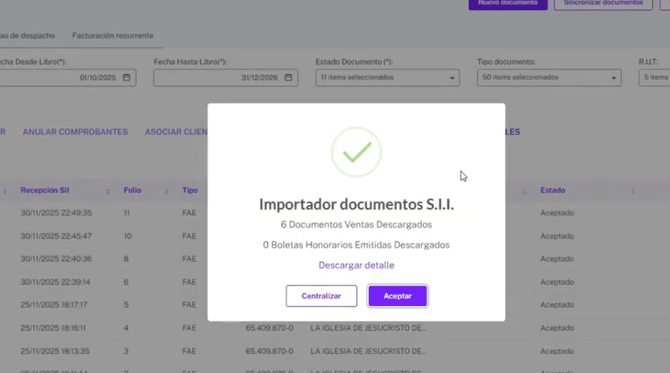Click the green checkmark success icon
Viewport: 670px width, 373px height.
pos(356,152)
